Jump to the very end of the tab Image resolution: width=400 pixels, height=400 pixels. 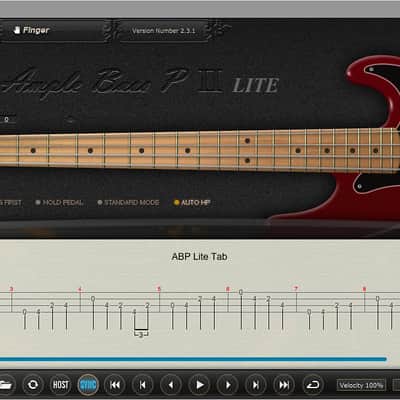coord(284,385)
